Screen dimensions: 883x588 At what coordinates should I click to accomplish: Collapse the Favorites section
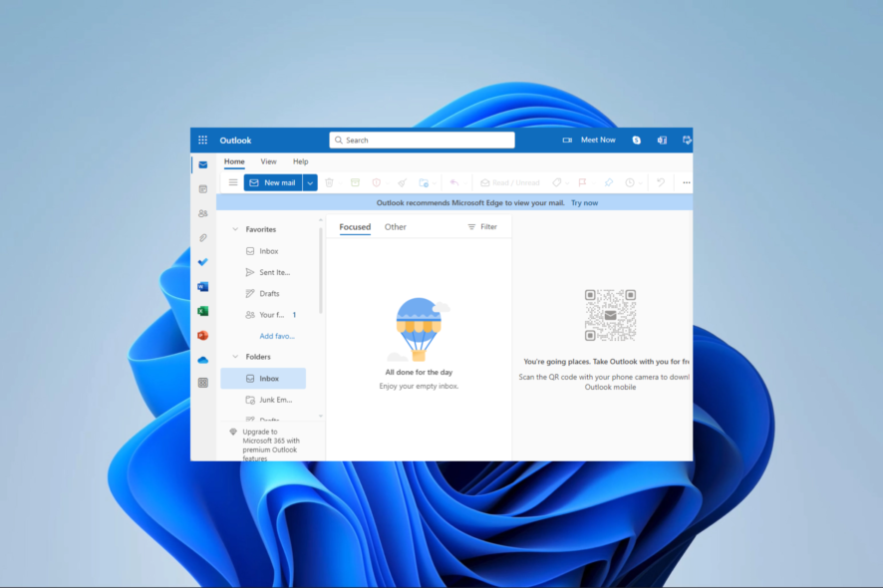tap(233, 228)
